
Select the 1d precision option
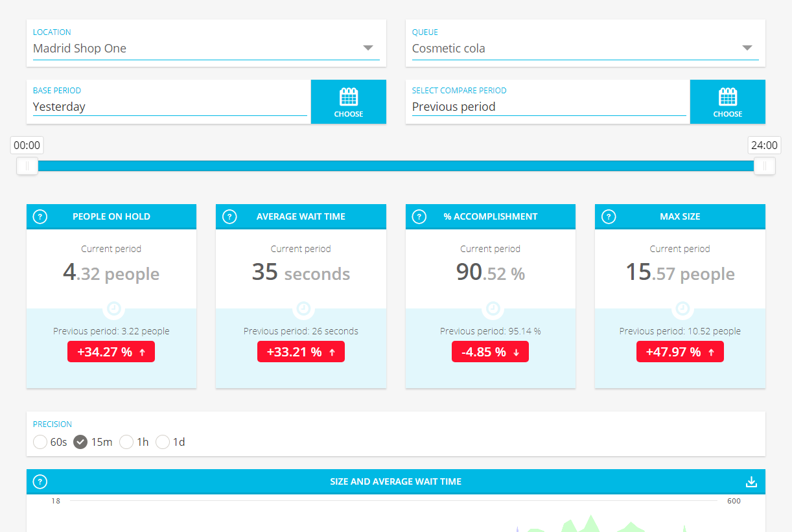(x=163, y=442)
